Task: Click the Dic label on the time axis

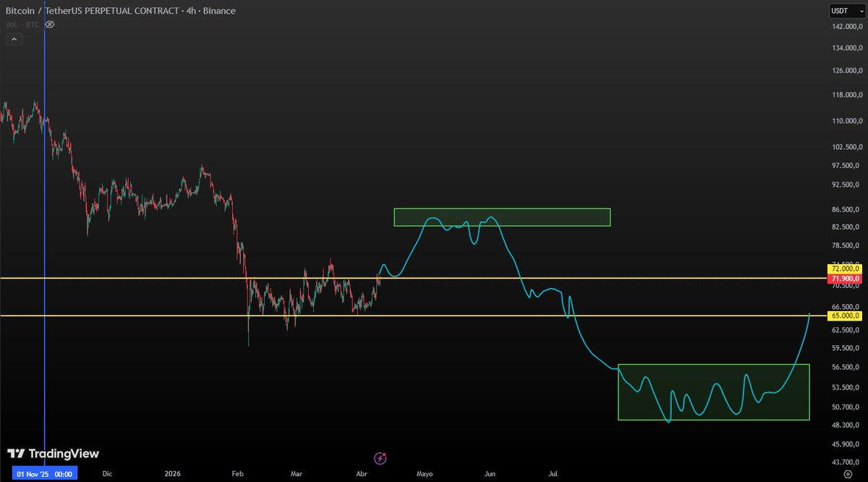Action: pos(107,474)
